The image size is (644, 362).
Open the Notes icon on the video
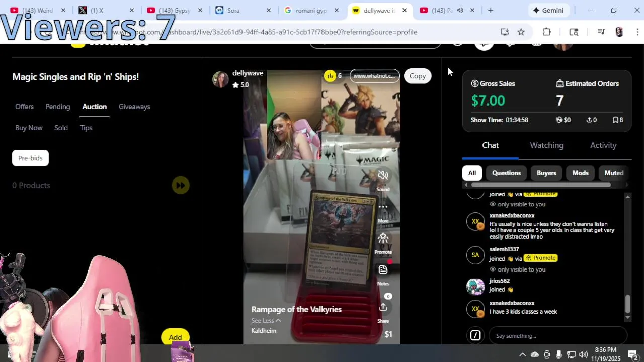click(383, 270)
